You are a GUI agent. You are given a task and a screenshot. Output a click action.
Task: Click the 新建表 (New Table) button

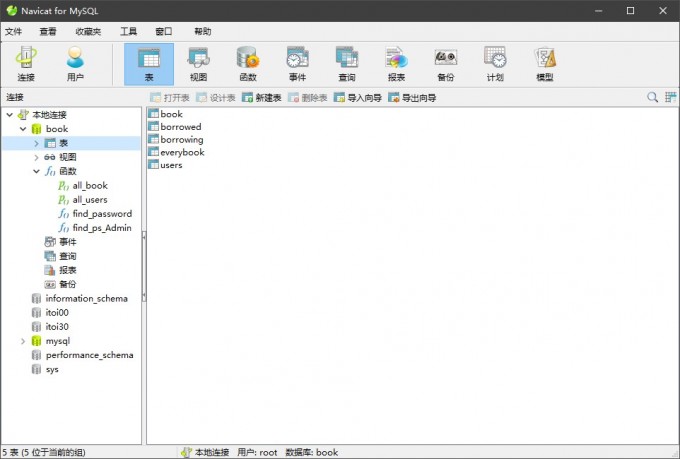(x=262, y=98)
